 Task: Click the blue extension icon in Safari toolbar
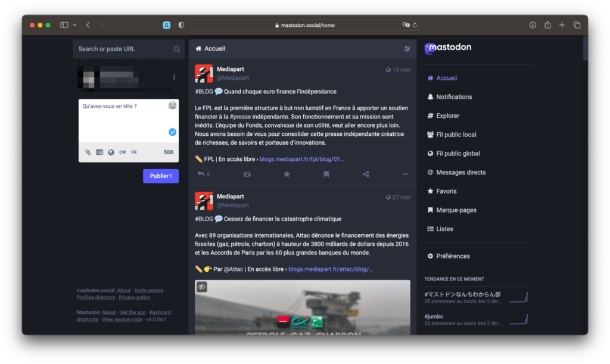[167, 25]
